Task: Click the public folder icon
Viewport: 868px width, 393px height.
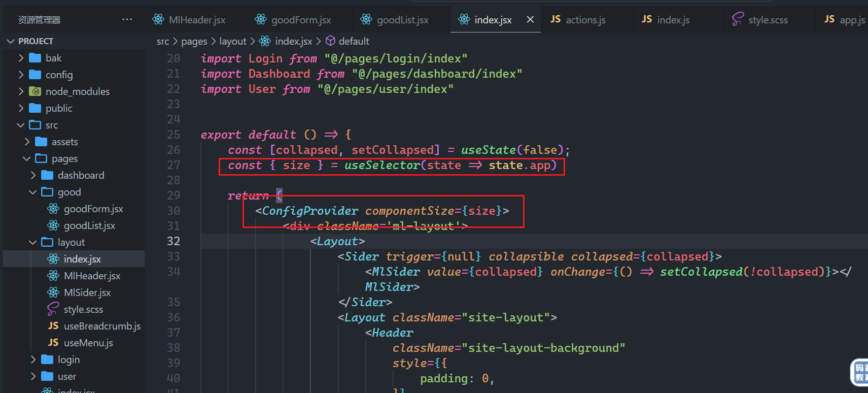Action: (35, 108)
